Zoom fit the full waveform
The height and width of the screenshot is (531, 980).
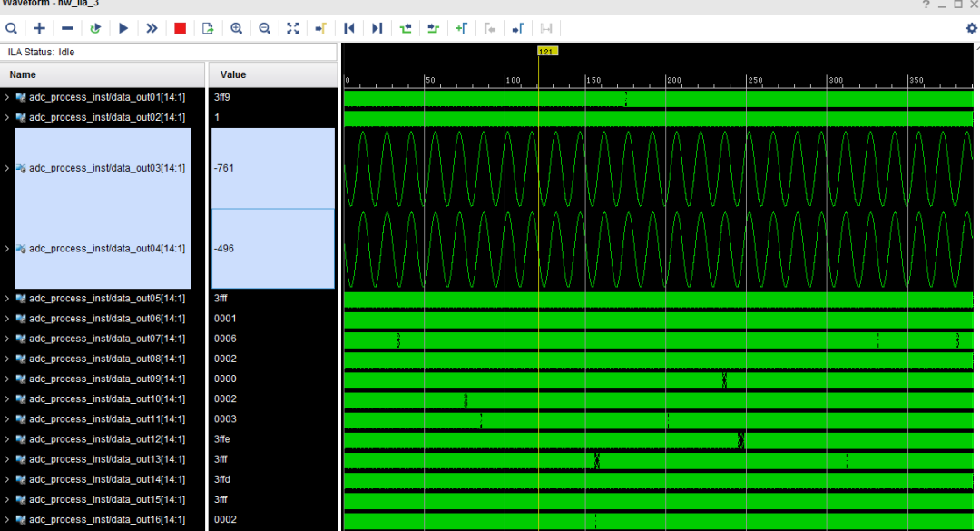tap(292, 28)
